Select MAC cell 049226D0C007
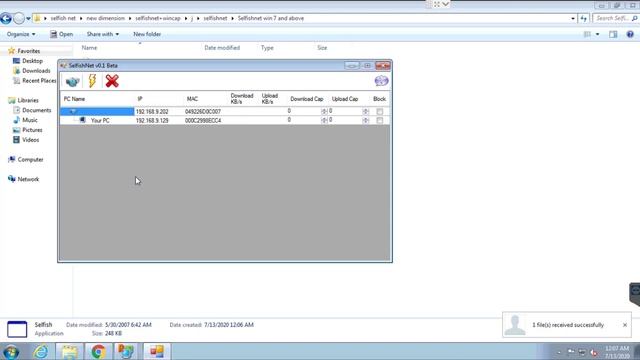 (x=203, y=111)
